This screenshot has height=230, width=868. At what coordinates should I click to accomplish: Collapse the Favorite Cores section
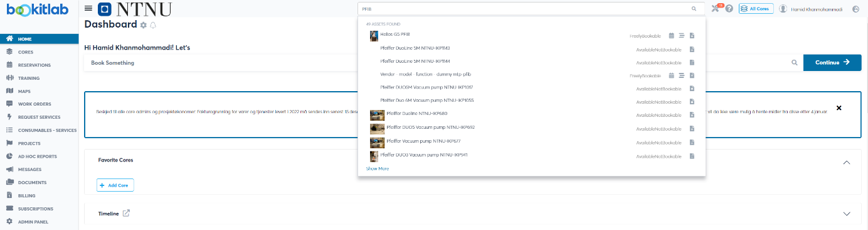pyautogui.click(x=847, y=162)
